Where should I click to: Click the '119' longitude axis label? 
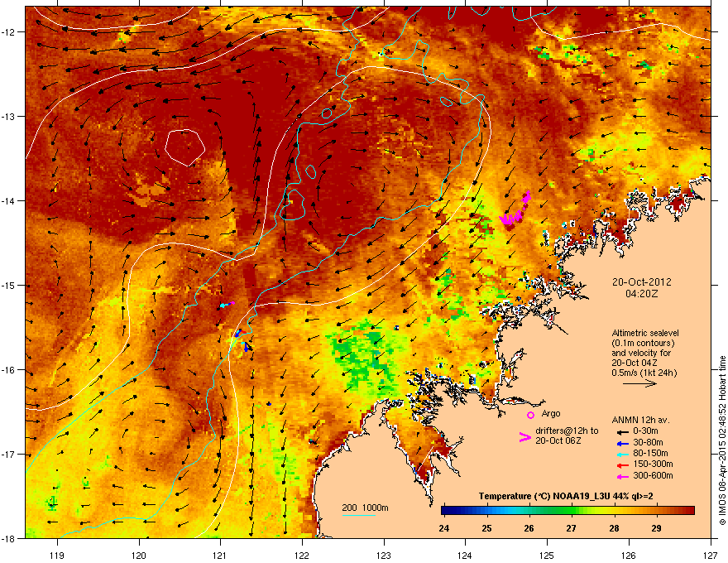(57, 556)
